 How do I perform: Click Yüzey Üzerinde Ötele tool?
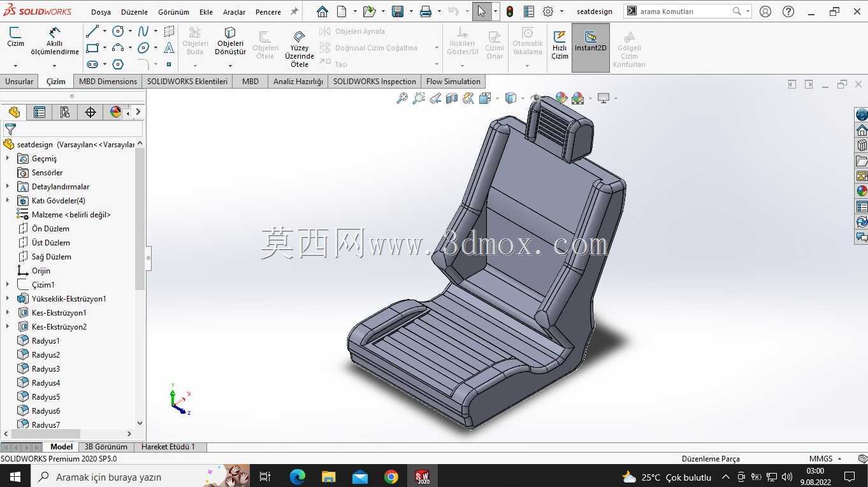pyautogui.click(x=299, y=49)
